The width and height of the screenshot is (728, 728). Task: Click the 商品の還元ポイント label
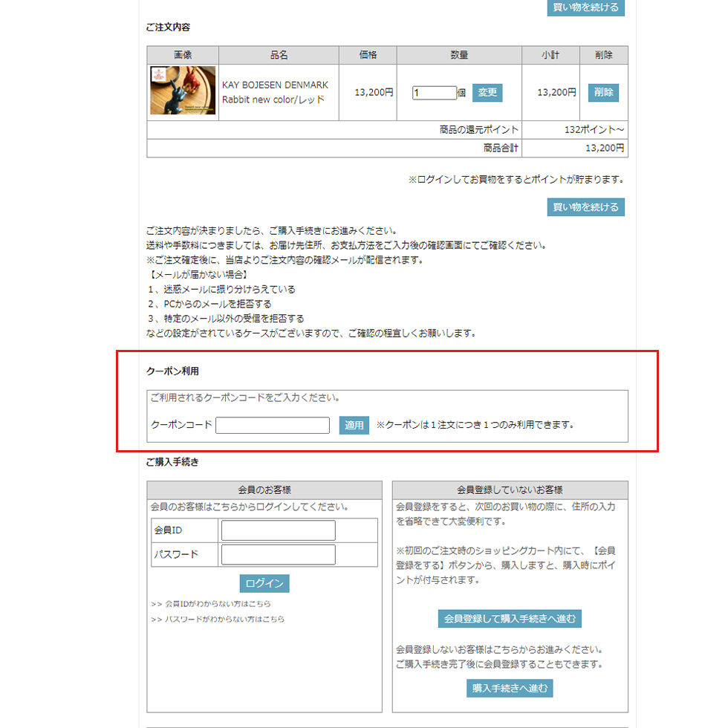(478, 129)
